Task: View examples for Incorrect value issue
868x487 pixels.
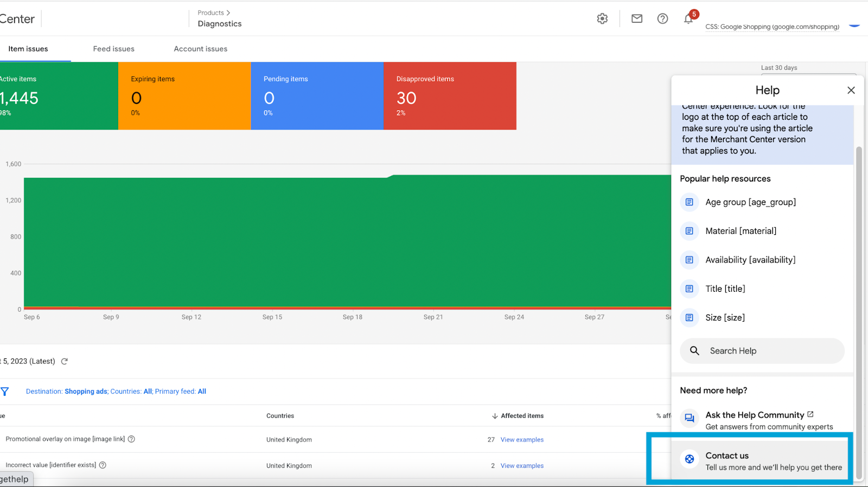Action: 522,466
